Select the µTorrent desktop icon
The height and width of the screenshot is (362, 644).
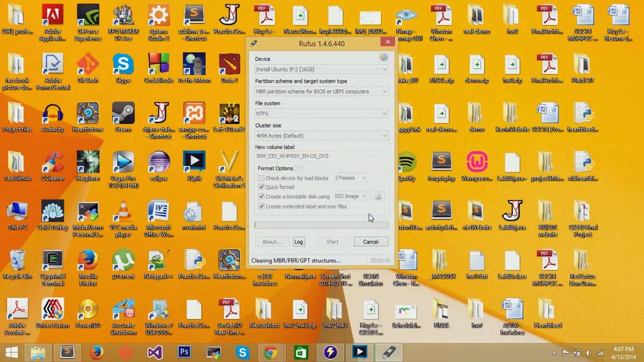point(123,265)
